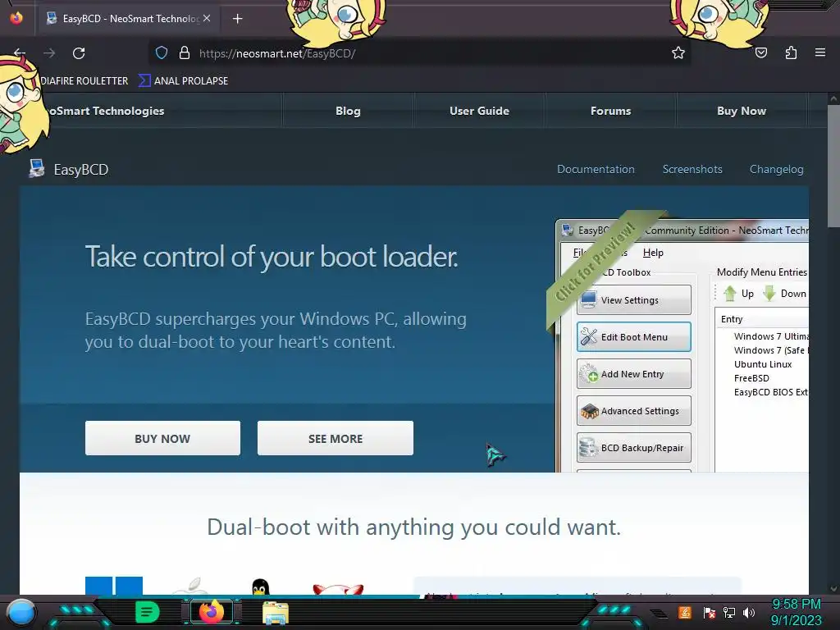Click 'Windows 7 Ultima' entry in preview
This screenshot has height=630, width=840.
pyautogui.click(x=771, y=336)
